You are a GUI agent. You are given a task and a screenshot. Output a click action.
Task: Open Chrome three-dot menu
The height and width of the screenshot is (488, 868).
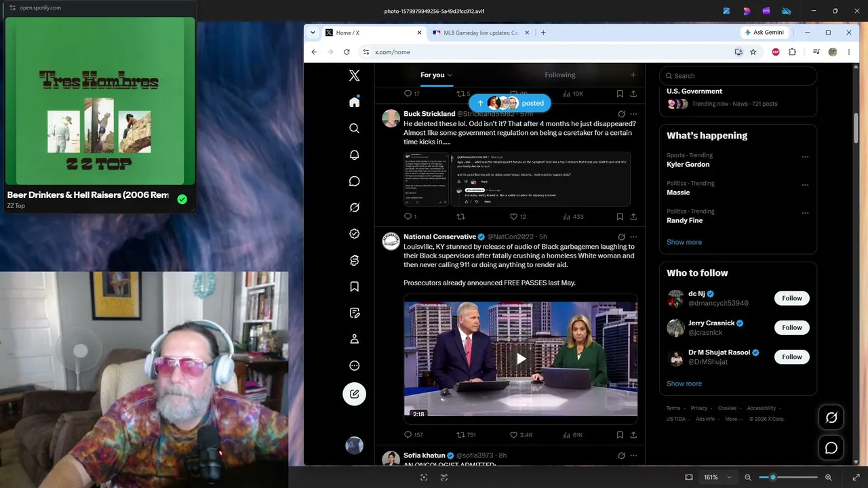[x=848, y=52]
